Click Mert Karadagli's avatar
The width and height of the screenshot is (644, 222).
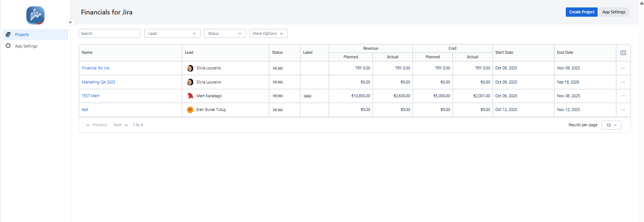pos(190,96)
